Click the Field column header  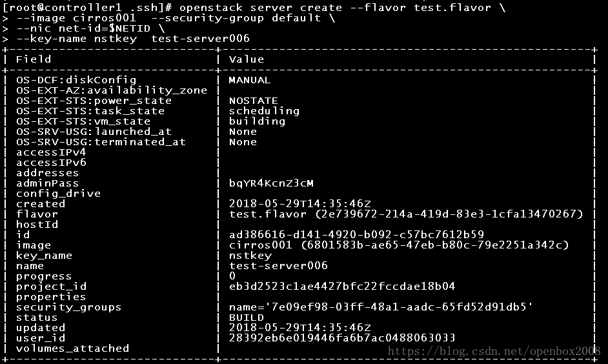[34, 59]
